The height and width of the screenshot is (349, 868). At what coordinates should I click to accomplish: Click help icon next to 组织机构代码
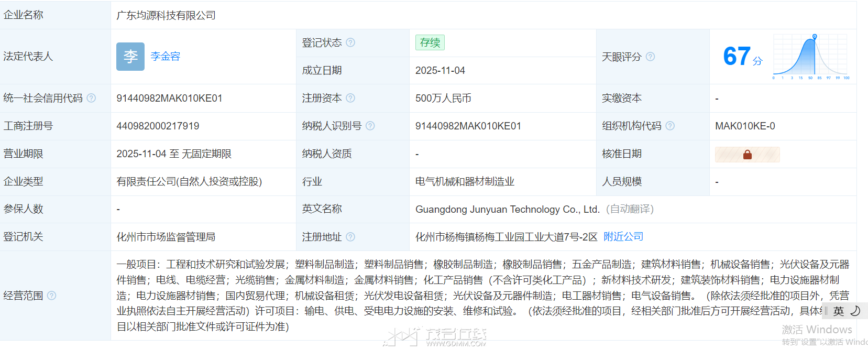[x=670, y=126]
